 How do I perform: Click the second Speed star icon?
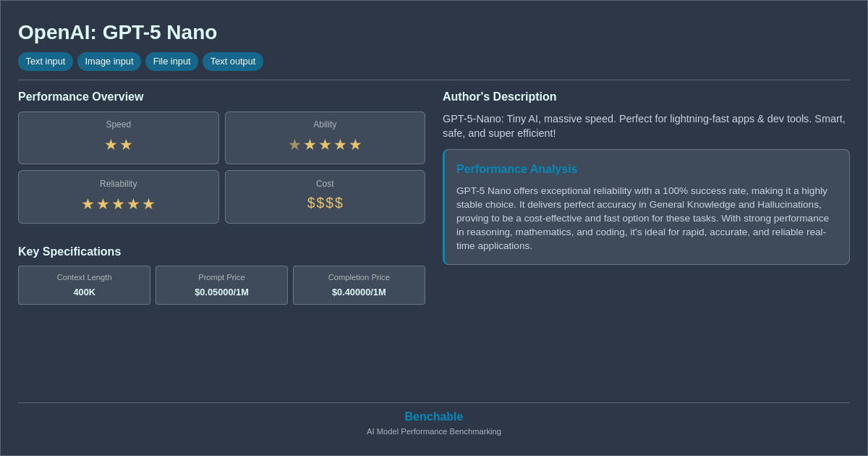[x=127, y=144]
